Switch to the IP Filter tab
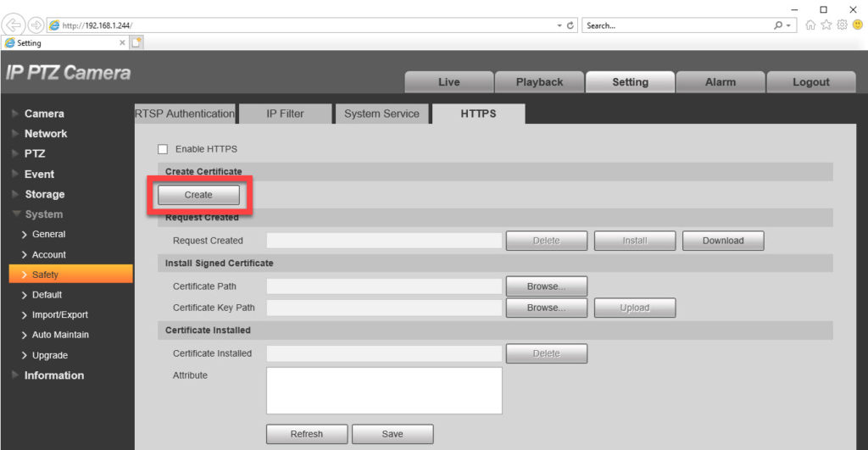Image resolution: width=868 pixels, height=450 pixels. coord(285,114)
